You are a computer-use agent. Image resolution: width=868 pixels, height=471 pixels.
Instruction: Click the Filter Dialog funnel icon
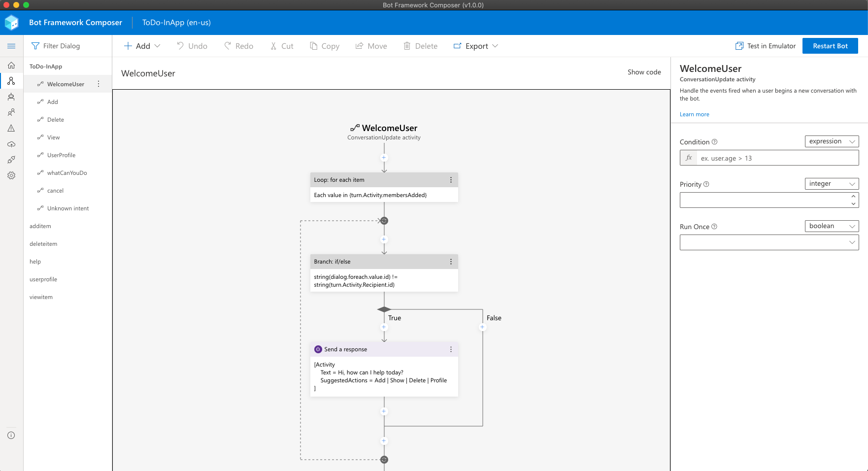coord(35,46)
